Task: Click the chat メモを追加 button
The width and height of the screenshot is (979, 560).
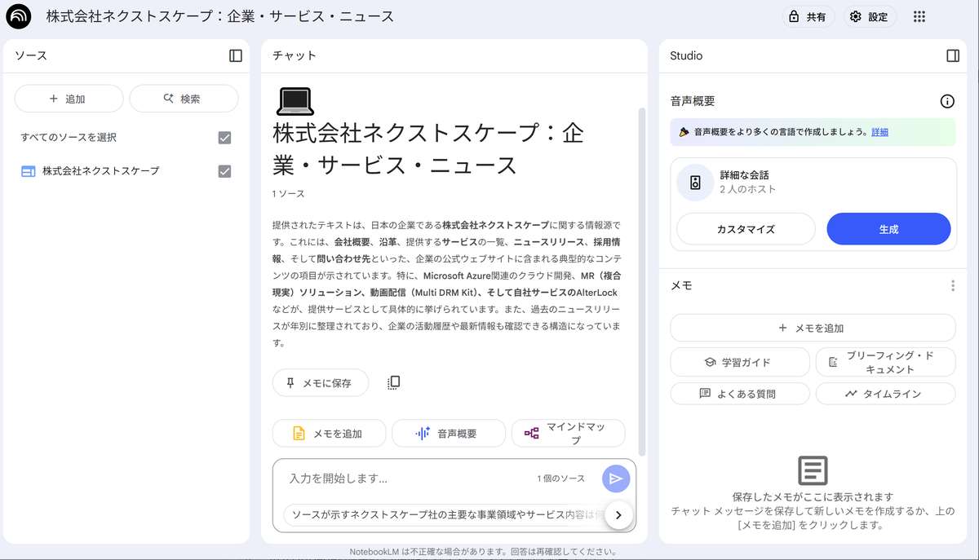Action: point(329,434)
